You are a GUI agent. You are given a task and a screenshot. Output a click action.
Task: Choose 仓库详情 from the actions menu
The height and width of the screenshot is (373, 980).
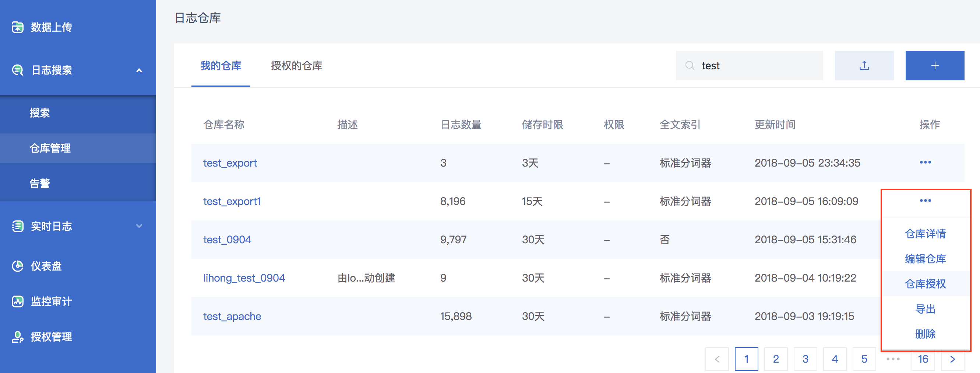click(x=925, y=234)
